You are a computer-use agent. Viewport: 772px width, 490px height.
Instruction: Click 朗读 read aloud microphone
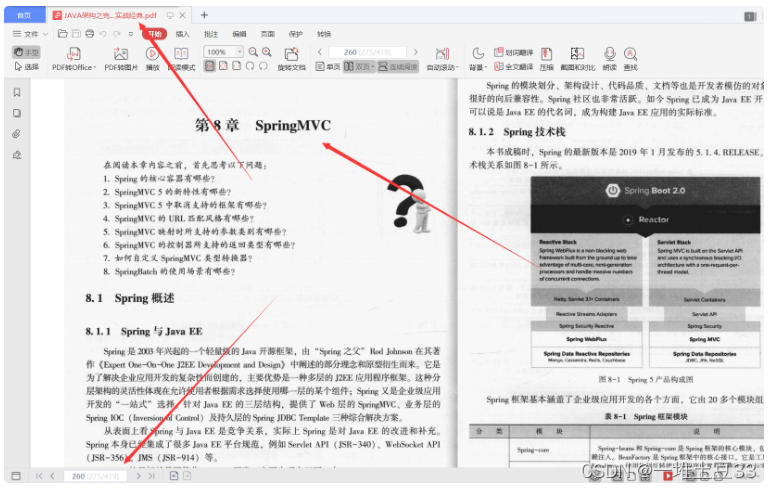coord(610,60)
